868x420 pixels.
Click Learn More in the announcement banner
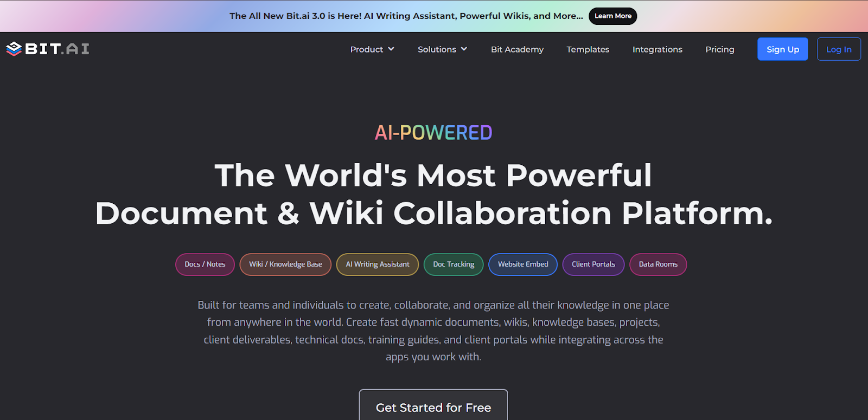pyautogui.click(x=613, y=16)
